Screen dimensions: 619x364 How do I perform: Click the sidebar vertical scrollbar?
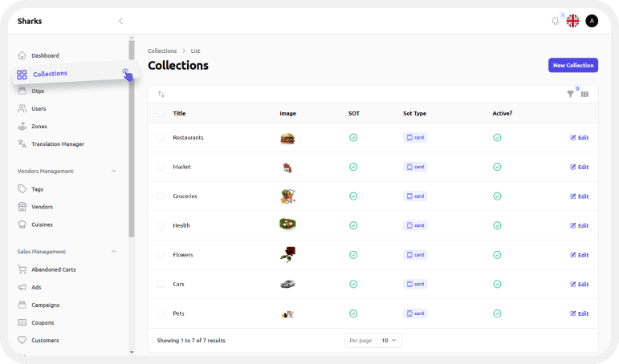(x=132, y=136)
